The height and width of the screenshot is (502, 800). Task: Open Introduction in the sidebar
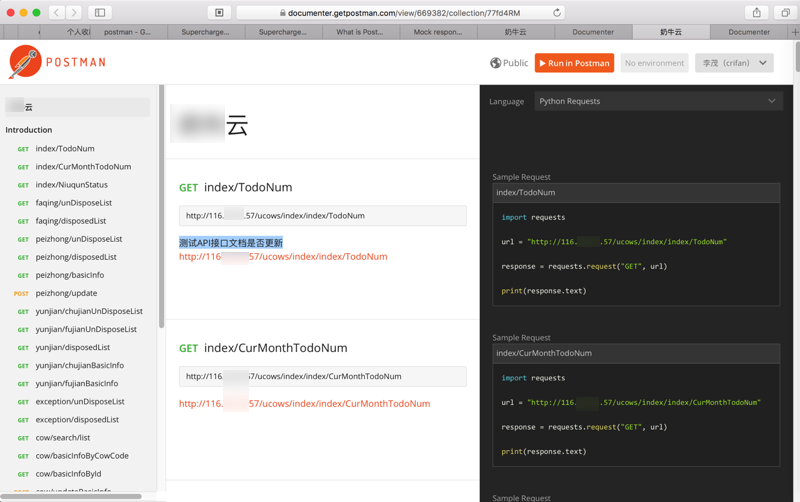click(x=29, y=130)
